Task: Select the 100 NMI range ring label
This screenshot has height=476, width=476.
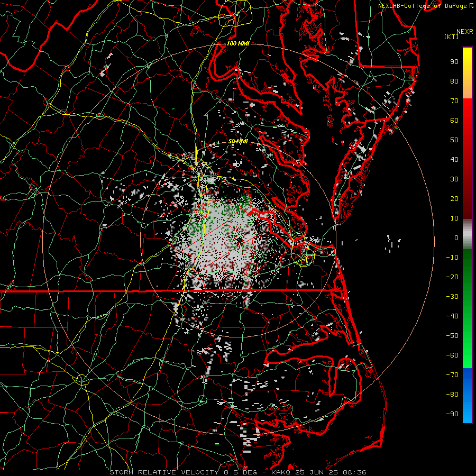Action: (238, 43)
